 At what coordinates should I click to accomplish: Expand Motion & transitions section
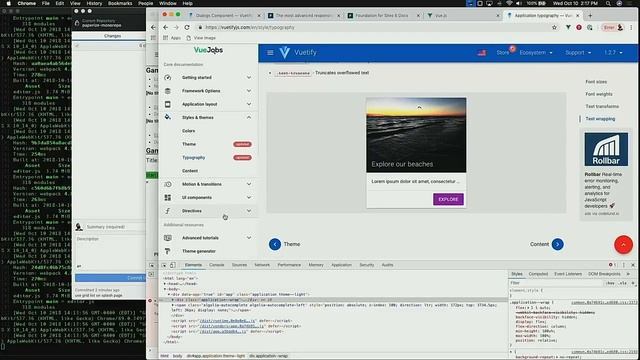coord(249,184)
